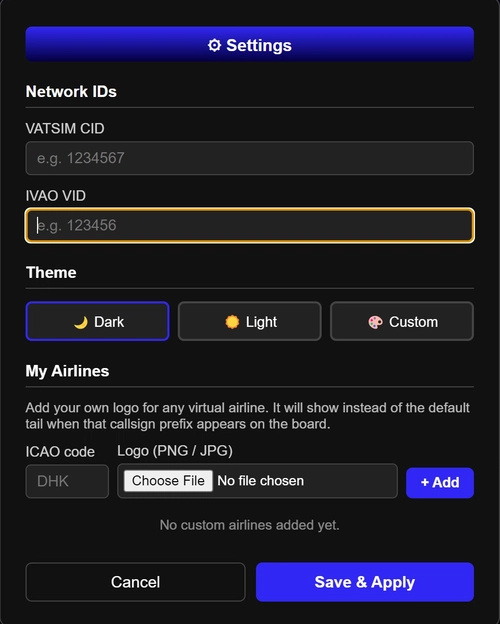Click the Theme section heading
The height and width of the screenshot is (624, 500).
click(x=51, y=273)
